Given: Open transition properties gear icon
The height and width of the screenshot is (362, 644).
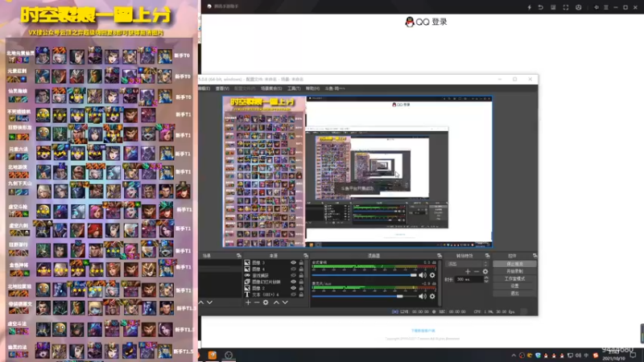Looking at the screenshot, I should [x=485, y=271].
